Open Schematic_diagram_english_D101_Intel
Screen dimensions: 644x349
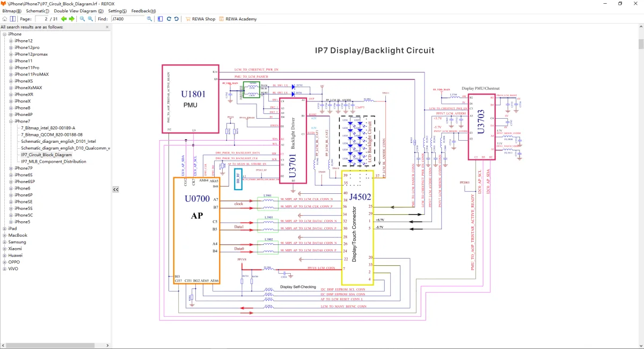(x=58, y=141)
